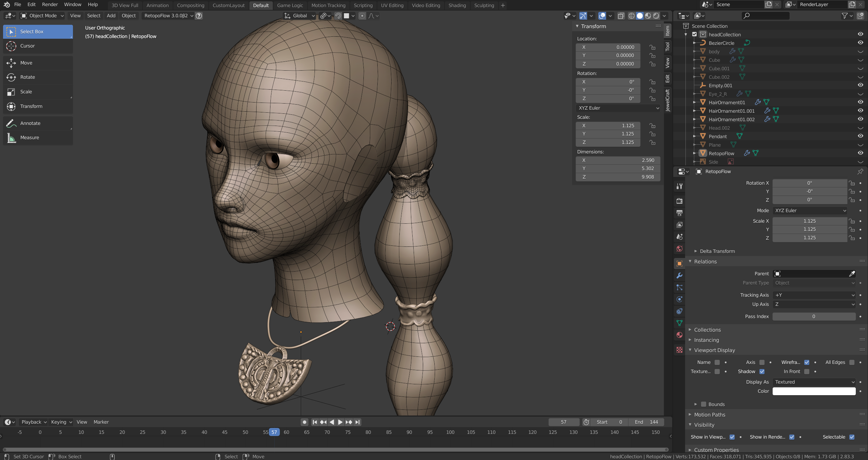Open the viewport Add menu

pos(111,16)
